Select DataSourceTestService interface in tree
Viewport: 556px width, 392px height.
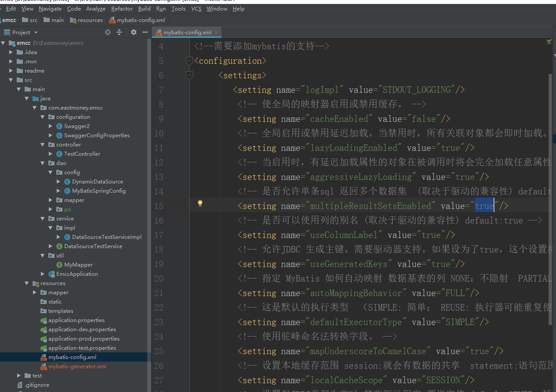[93, 246]
